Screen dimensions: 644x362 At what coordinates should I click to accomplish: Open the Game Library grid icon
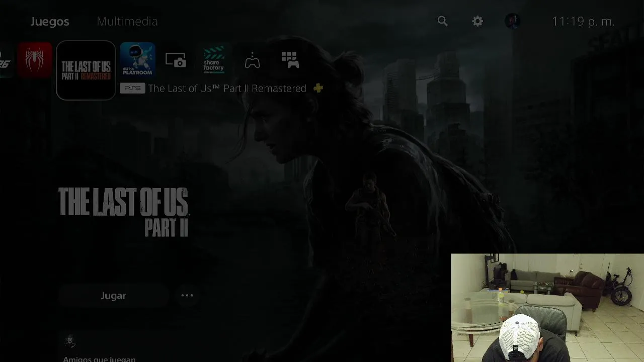290,60
